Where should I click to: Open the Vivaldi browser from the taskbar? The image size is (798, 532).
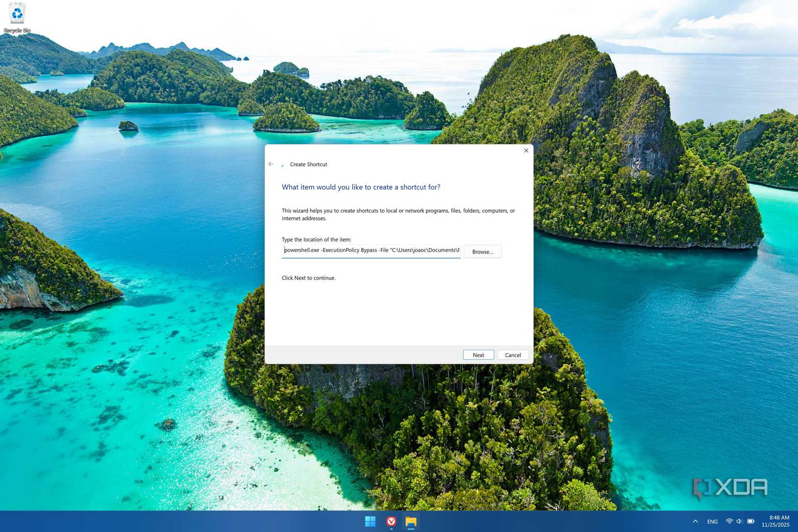tap(391, 521)
